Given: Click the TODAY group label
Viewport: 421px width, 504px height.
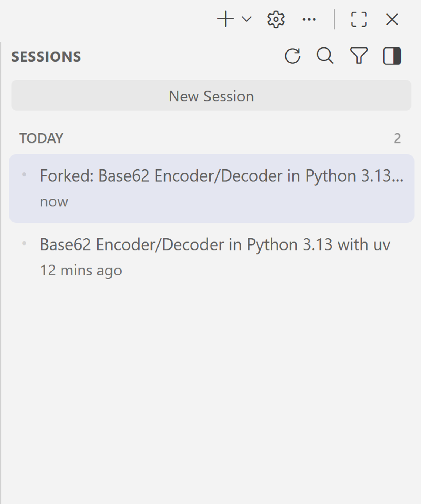Looking at the screenshot, I should pyautogui.click(x=41, y=138).
